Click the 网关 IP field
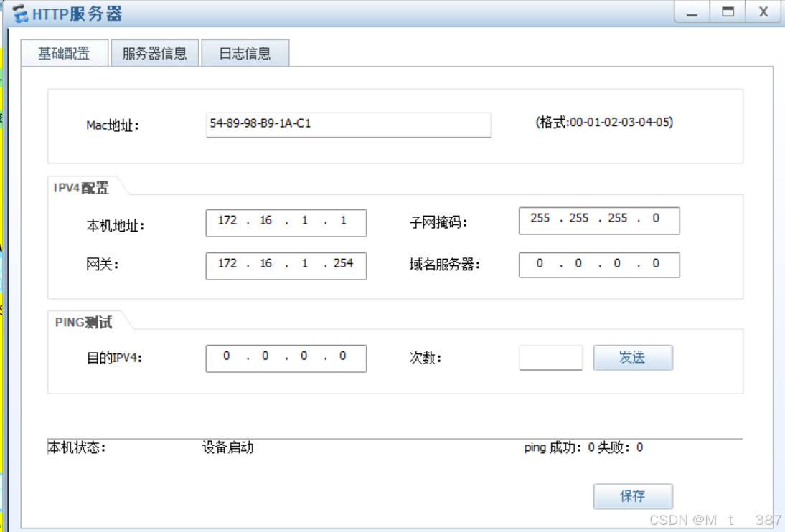 (286, 265)
